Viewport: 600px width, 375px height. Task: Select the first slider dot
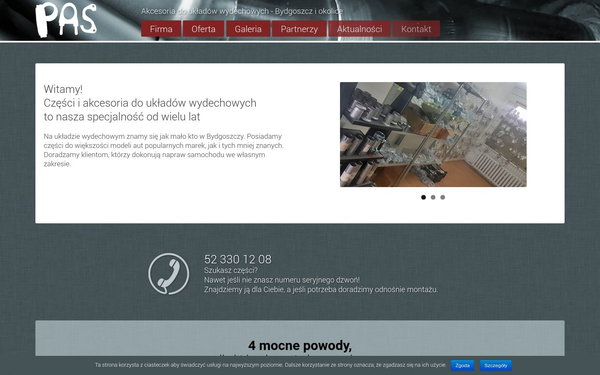[423, 197]
